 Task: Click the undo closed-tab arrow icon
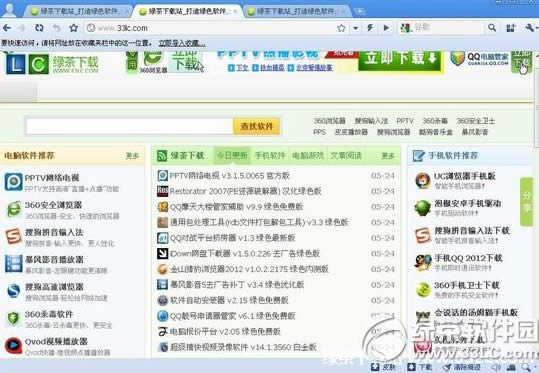pos(57,28)
